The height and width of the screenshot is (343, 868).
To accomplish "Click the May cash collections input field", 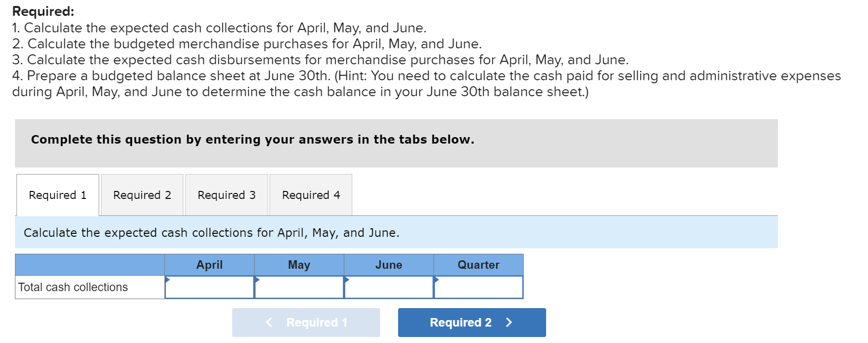I will click(301, 287).
